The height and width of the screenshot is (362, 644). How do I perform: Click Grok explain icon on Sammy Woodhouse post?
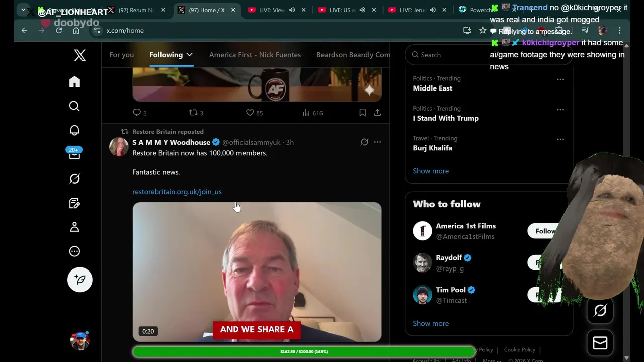[x=364, y=142]
